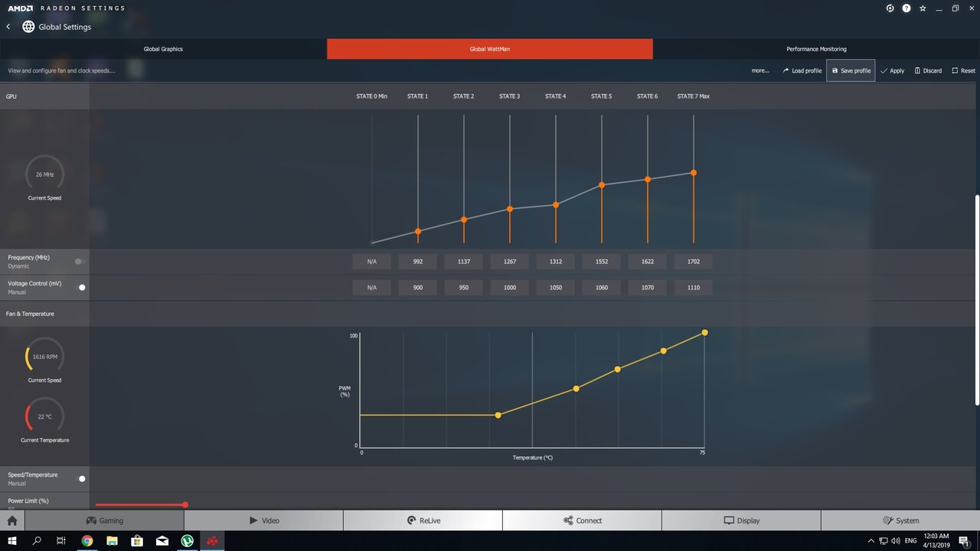Image resolution: width=980 pixels, height=551 pixels.
Task: Click the State 1 frequency field 992
Action: (x=418, y=262)
